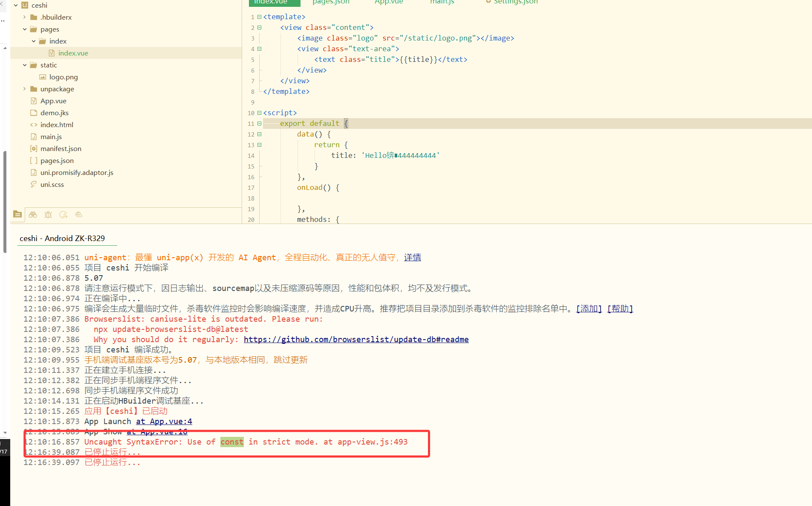Click the sync arrow icon in sidebar toolbar
This screenshot has width=812, height=506.
pyautogui.click(x=64, y=215)
